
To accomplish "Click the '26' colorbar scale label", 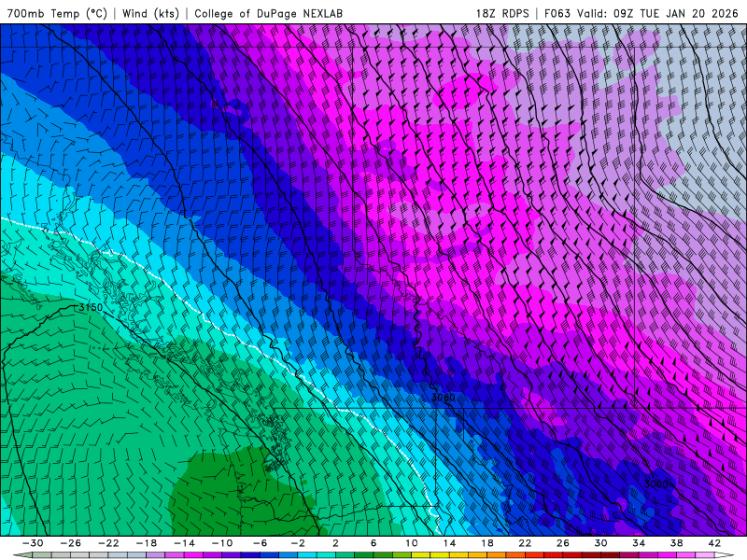I will 563,543.
